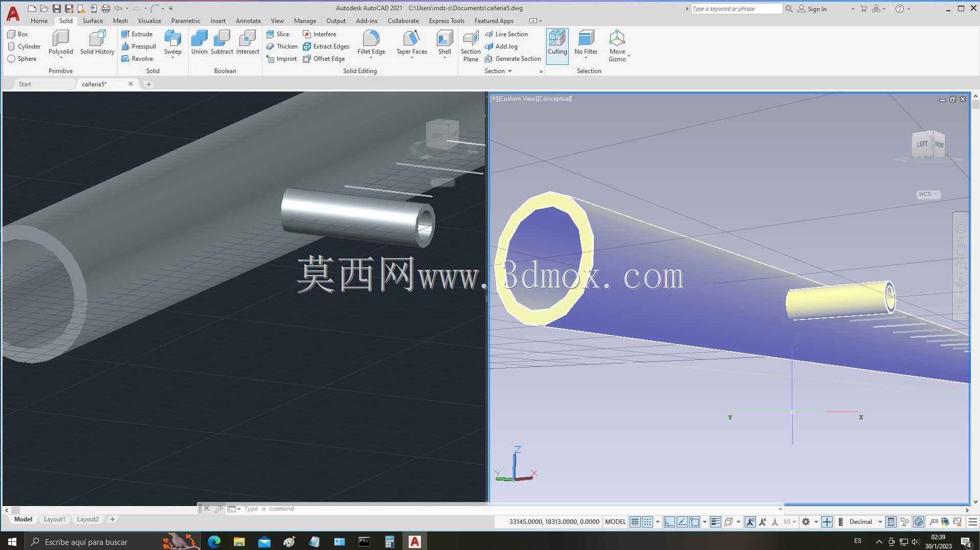This screenshot has width=980, height=550.
Task: Open File Explorer from taskbar
Action: pos(239,542)
